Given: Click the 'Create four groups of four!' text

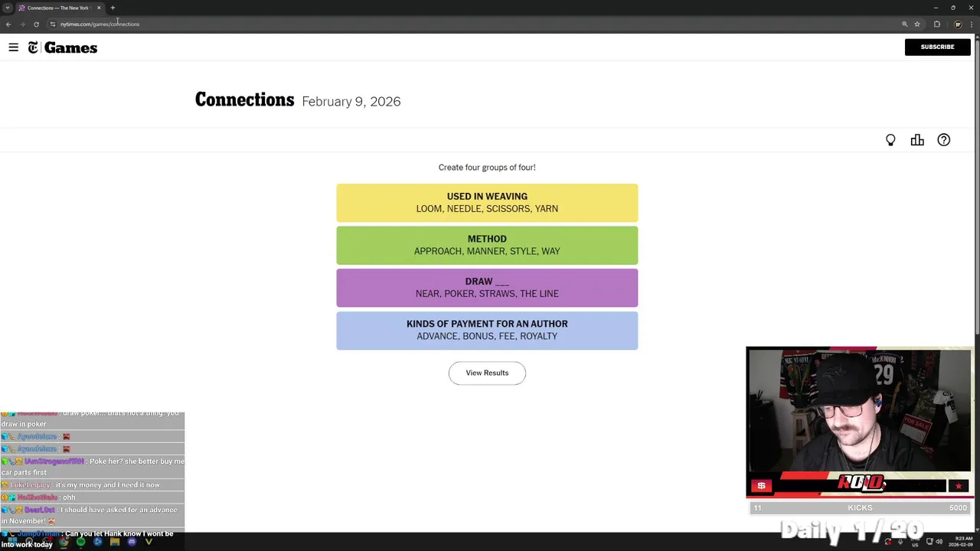Looking at the screenshot, I should [487, 167].
